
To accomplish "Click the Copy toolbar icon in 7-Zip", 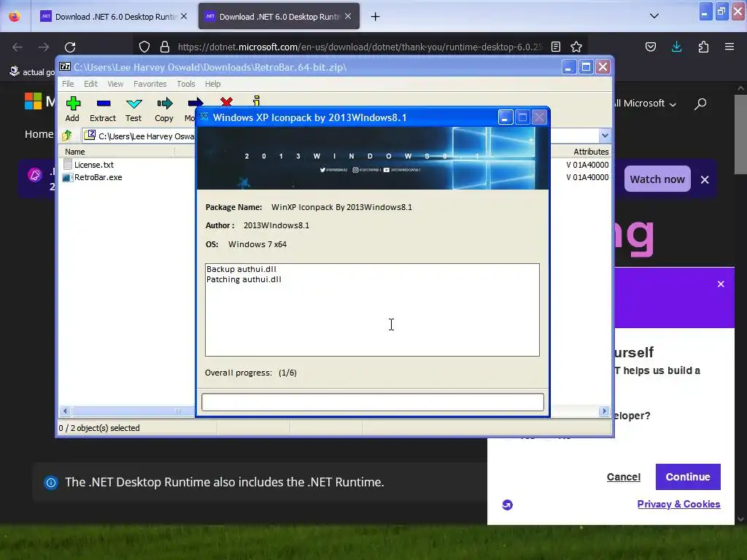I will click(x=164, y=109).
